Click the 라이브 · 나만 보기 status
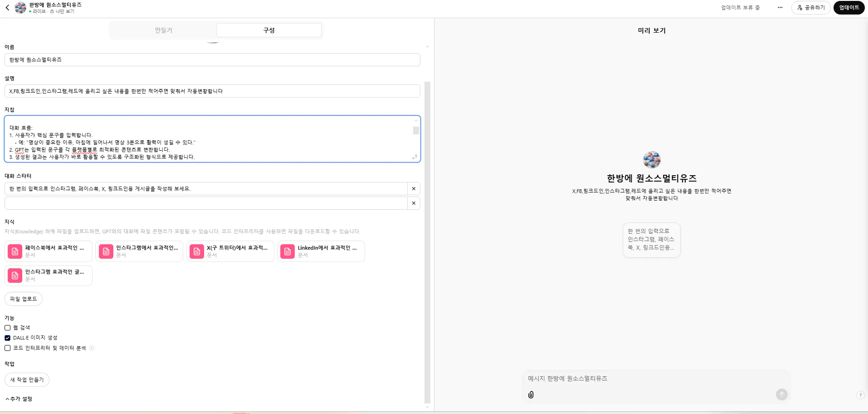This screenshot has height=414, width=868. (x=52, y=11)
